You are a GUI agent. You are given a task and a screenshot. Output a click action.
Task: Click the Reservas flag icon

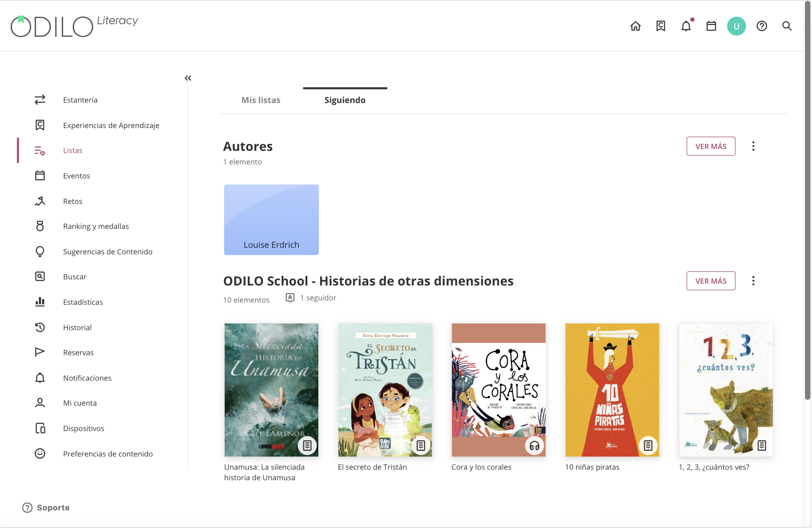40,353
